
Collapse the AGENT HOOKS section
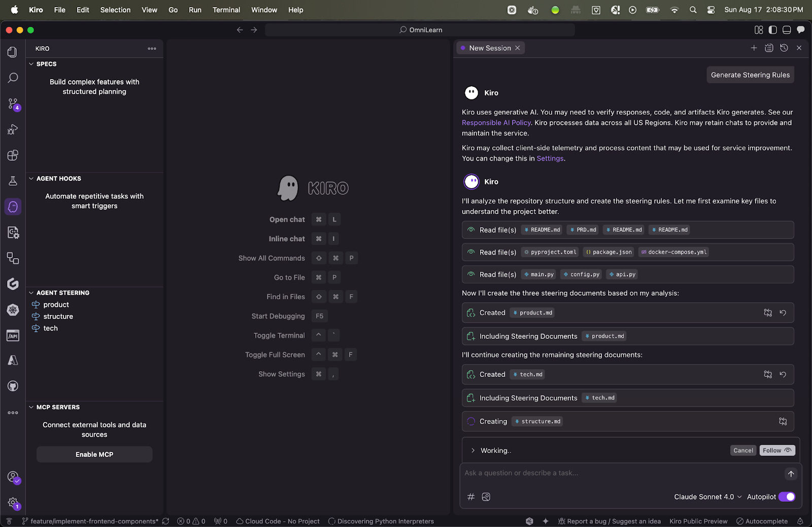pos(31,179)
